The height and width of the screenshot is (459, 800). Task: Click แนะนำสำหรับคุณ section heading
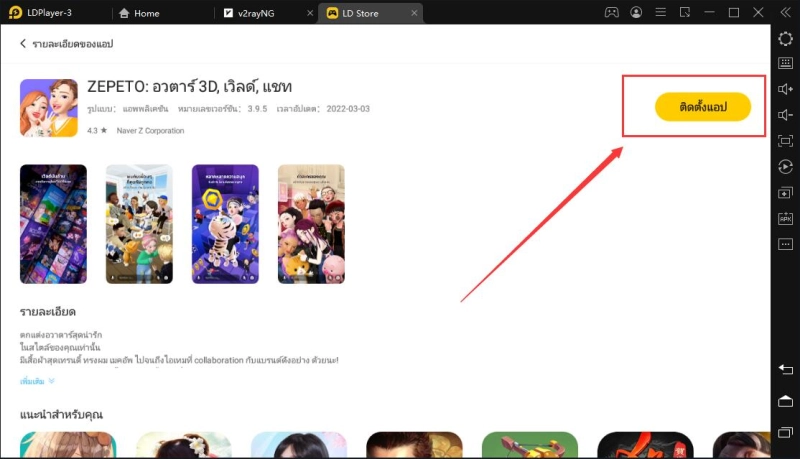tap(61, 414)
